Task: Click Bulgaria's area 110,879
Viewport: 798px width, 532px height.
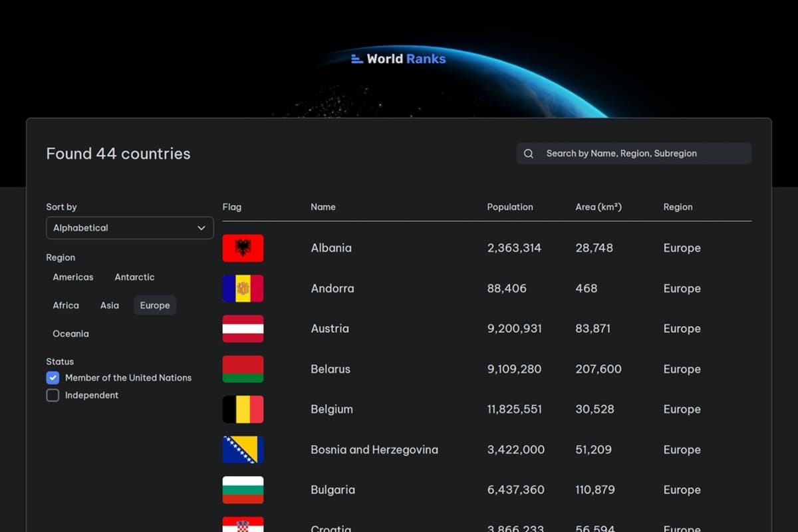Action: [x=596, y=489]
